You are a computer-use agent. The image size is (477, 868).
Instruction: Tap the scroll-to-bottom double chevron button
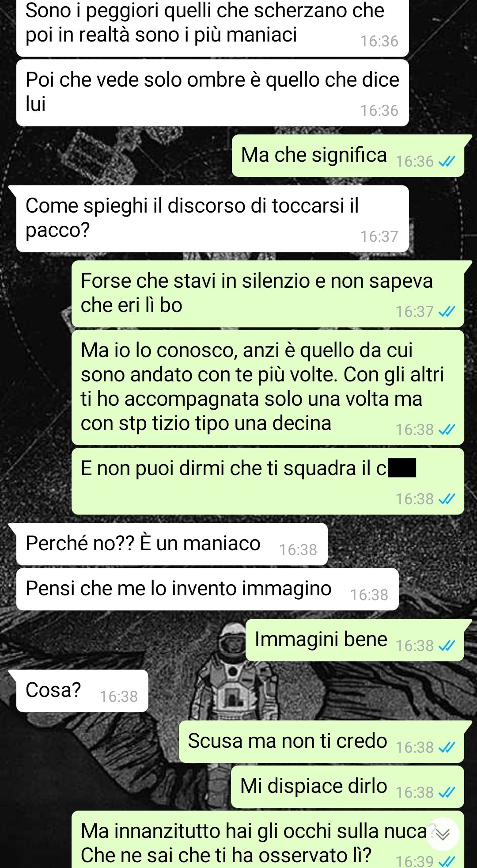click(x=443, y=834)
